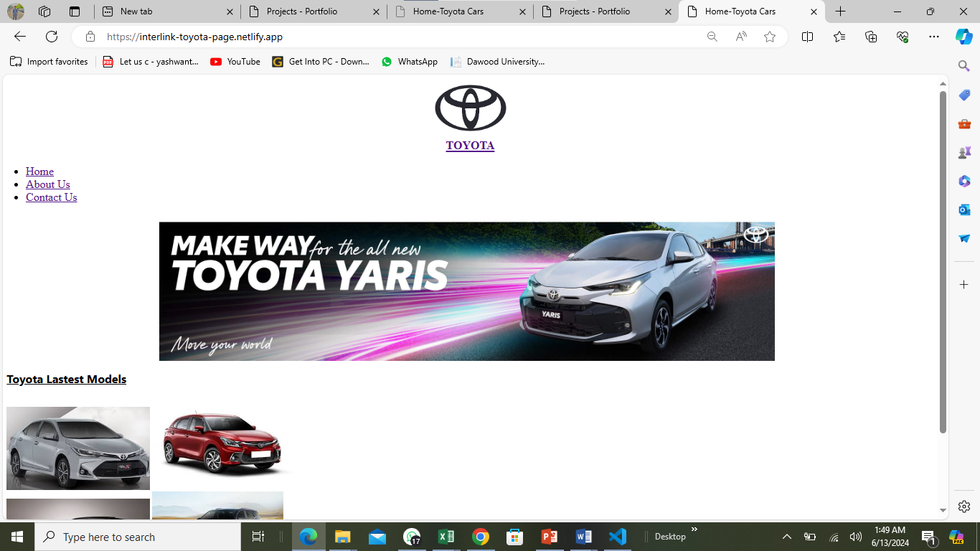
Task: Click the red Toyota car thumbnail
Action: tap(222, 443)
